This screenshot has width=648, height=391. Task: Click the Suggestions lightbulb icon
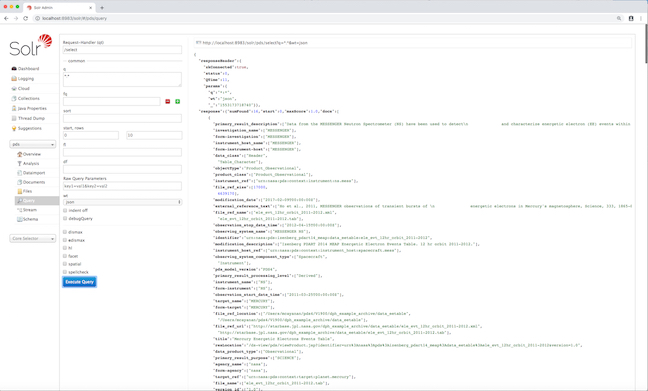point(14,128)
